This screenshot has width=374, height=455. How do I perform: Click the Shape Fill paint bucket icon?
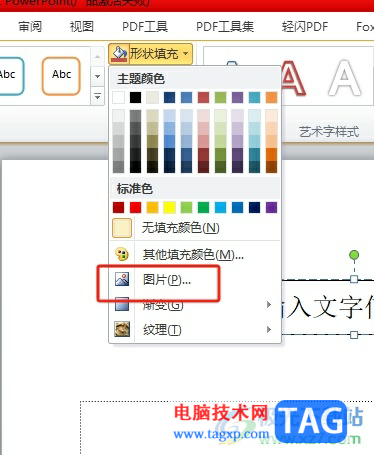(x=119, y=53)
